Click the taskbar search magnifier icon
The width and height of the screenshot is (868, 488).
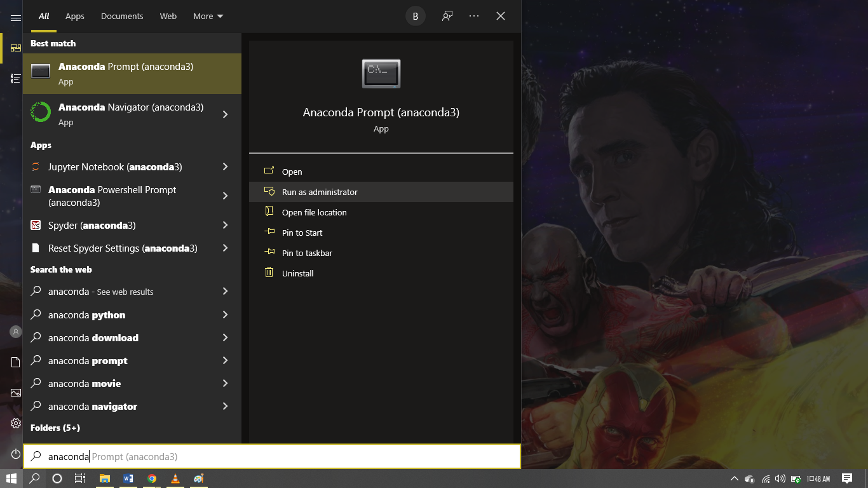pos(34,478)
